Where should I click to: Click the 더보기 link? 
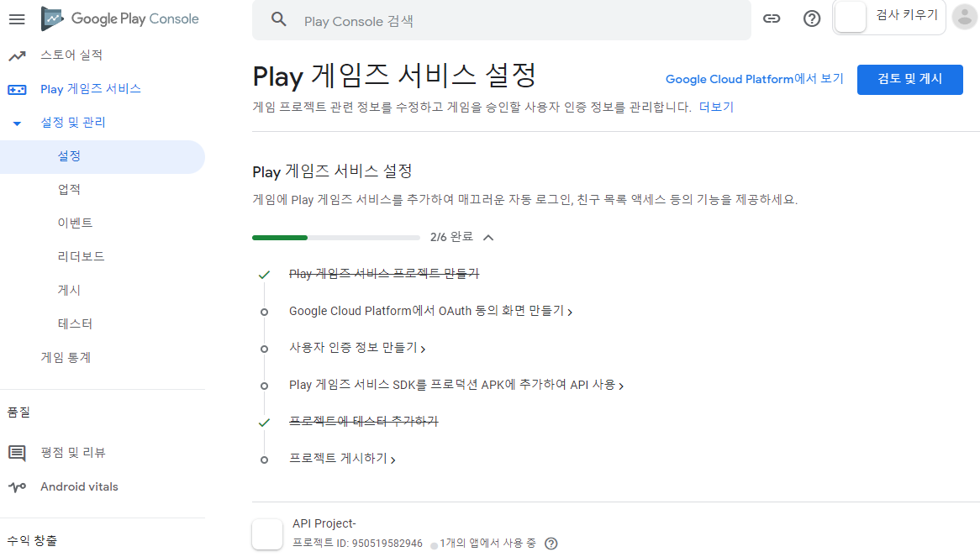click(716, 107)
